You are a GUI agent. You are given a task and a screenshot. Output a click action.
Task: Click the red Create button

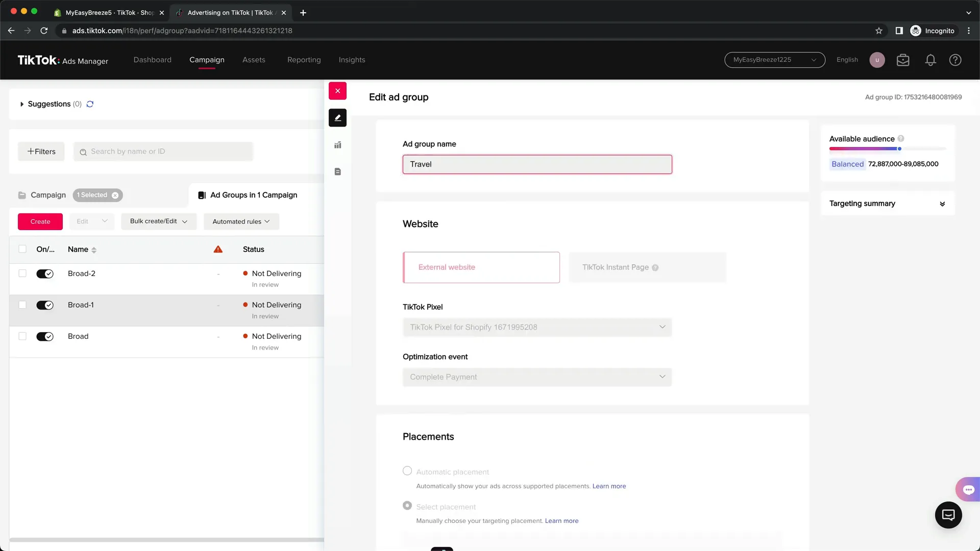[x=40, y=221]
